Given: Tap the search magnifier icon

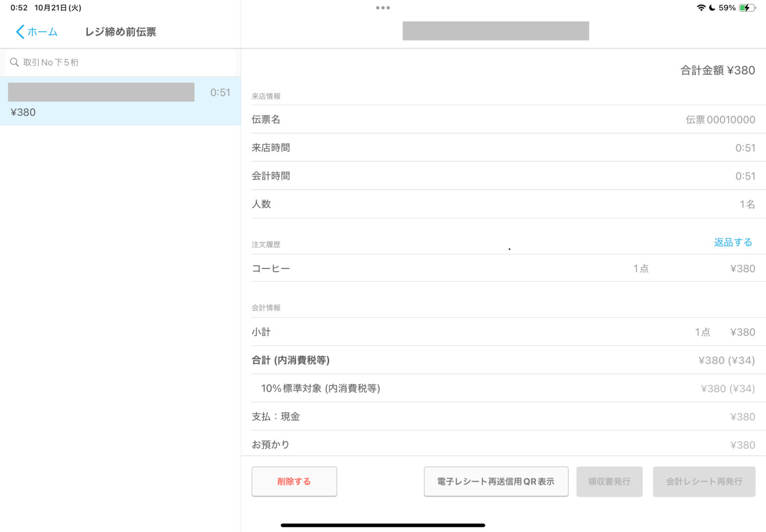Looking at the screenshot, I should pos(14,62).
